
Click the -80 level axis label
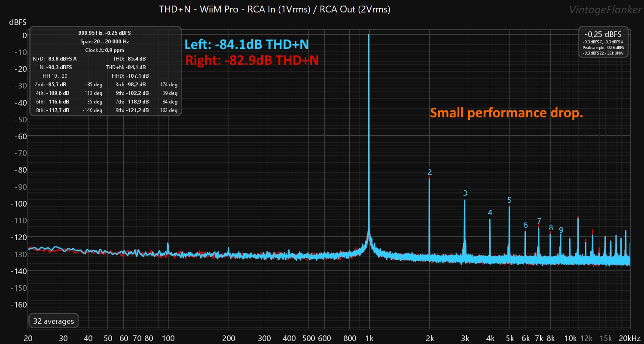pyautogui.click(x=20, y=170)
